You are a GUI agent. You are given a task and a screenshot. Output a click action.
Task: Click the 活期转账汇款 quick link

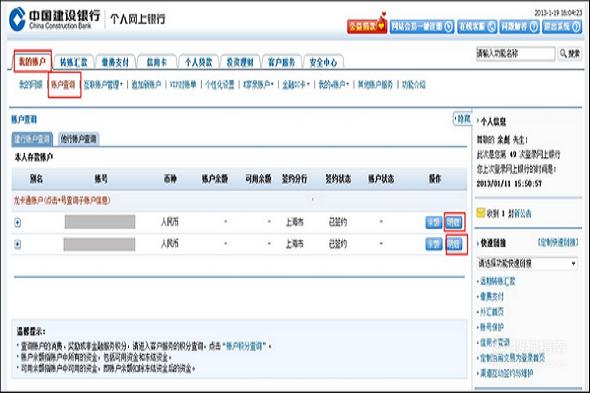tap(497, 281)
